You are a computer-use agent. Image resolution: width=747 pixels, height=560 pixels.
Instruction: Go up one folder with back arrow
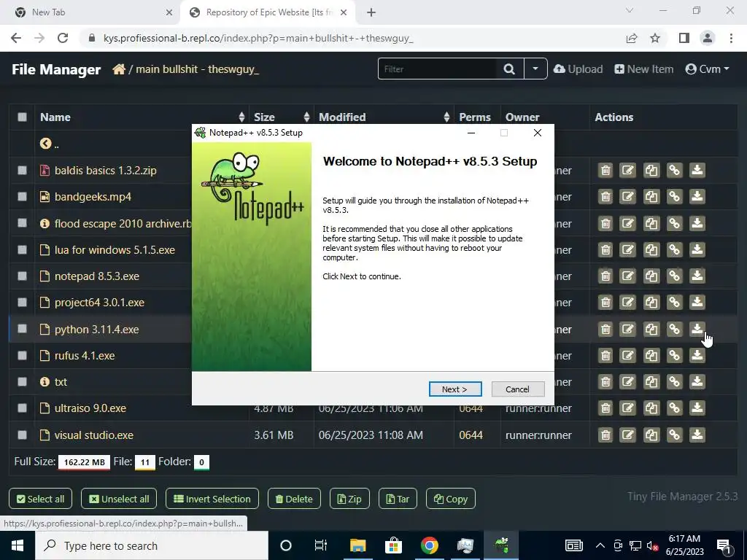click(x=46, y=144)
